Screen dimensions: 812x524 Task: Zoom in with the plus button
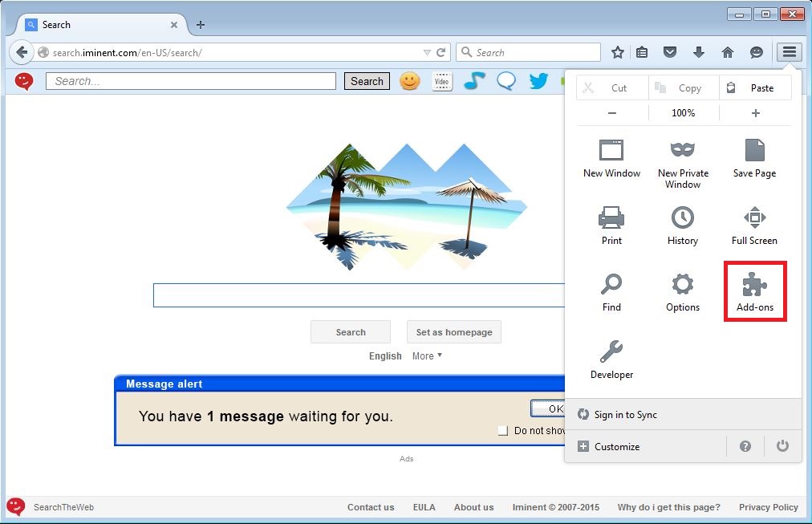pyautogui.click(x=756, y=113)
